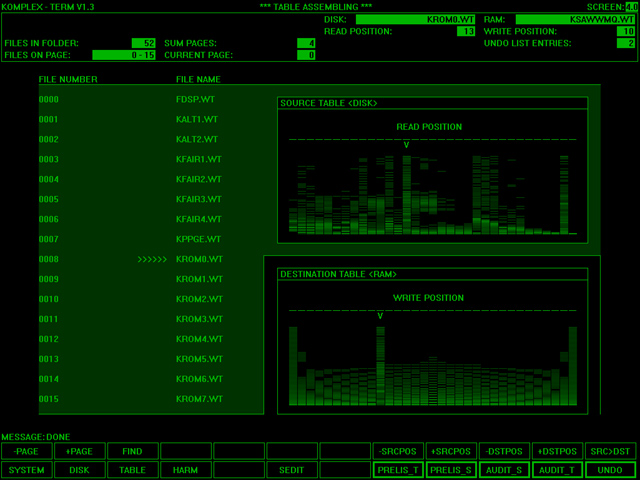Select file KROM7.WT

[200, 399]
